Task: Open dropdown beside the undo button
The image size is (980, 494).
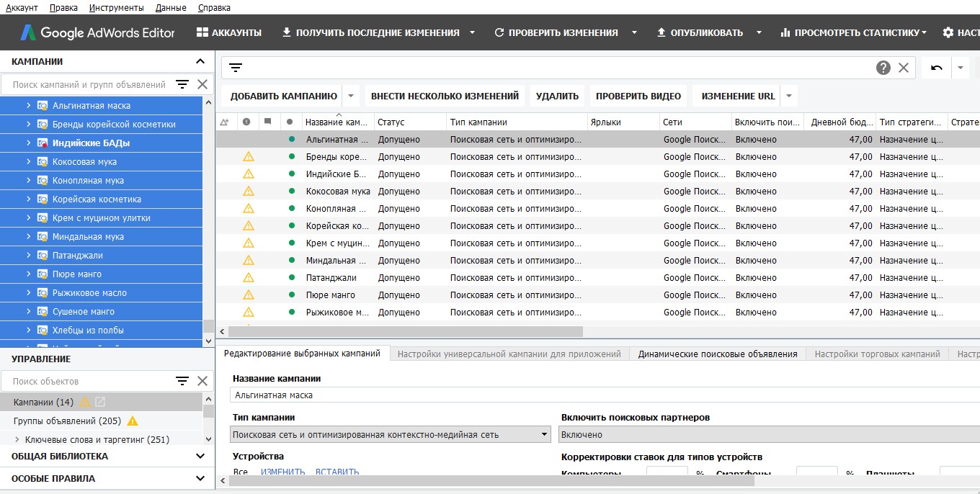Action: (x=961, y=68)
